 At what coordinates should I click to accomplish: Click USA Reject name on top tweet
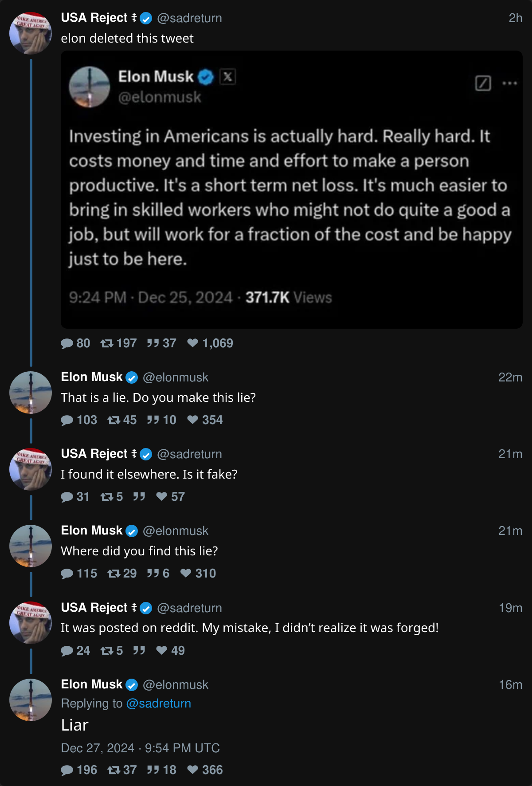(94, 18)
